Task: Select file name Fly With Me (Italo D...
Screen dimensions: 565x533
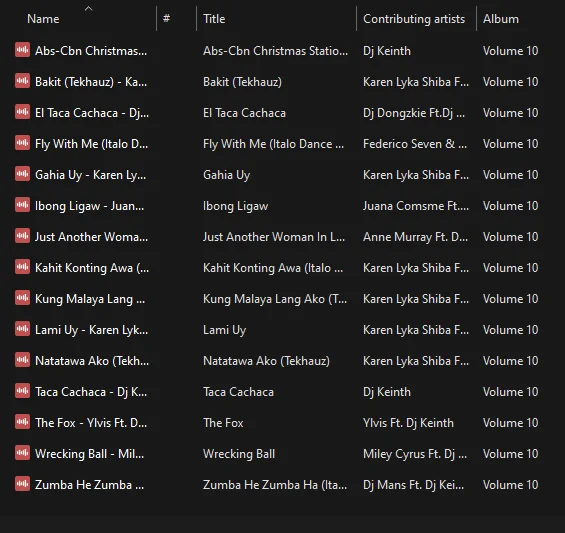Action: point(91,144)
